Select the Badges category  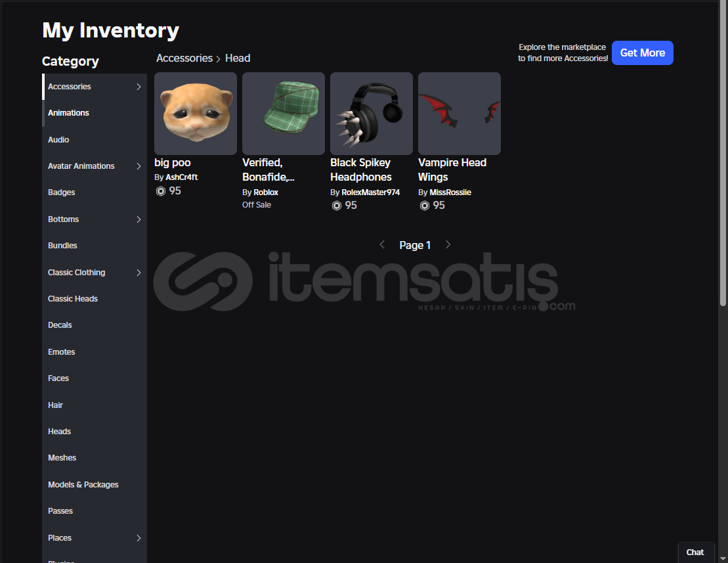click(95, 192)
